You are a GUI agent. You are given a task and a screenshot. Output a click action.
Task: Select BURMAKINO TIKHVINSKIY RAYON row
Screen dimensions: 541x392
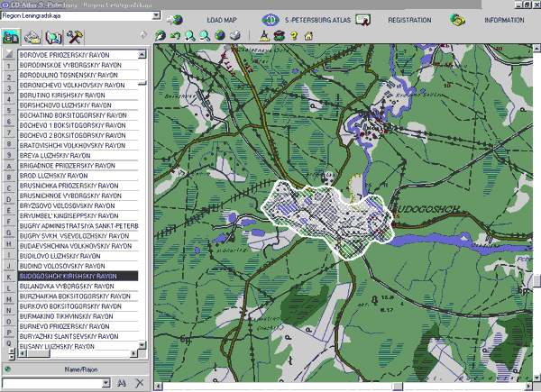coord(78,316)
